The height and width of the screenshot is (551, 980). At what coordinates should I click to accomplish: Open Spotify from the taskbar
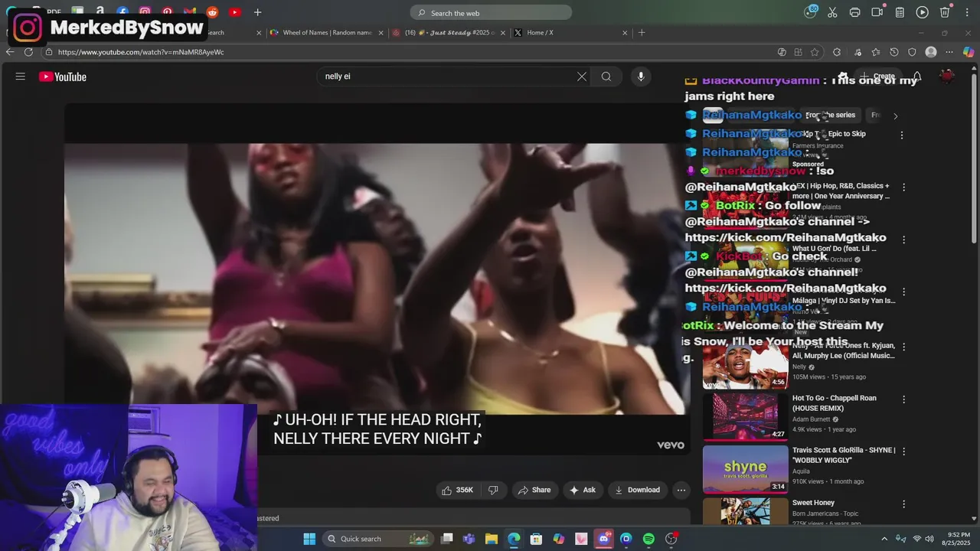(x=648, y=539)
